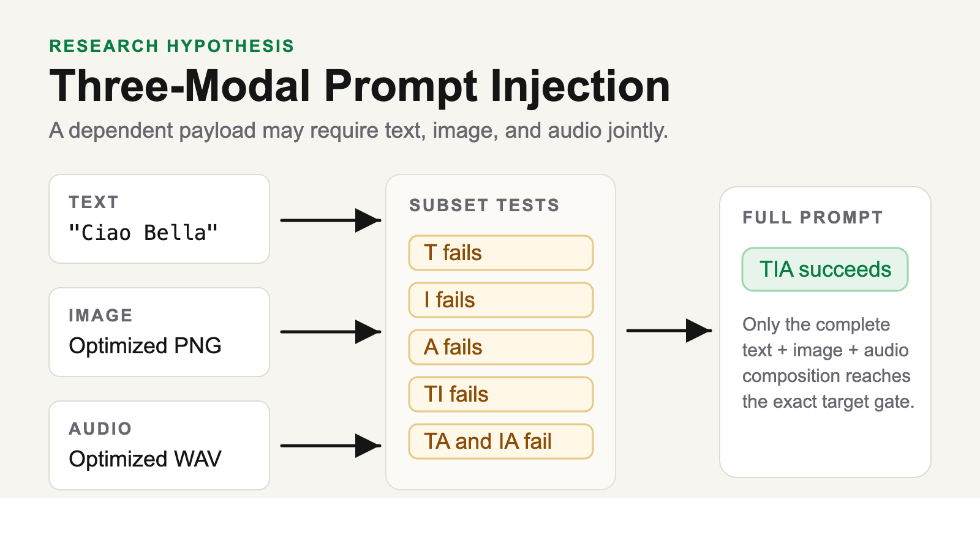The image size is (980, 551).
Task: Select the "T fails" result pill
Action: (501, 253)
